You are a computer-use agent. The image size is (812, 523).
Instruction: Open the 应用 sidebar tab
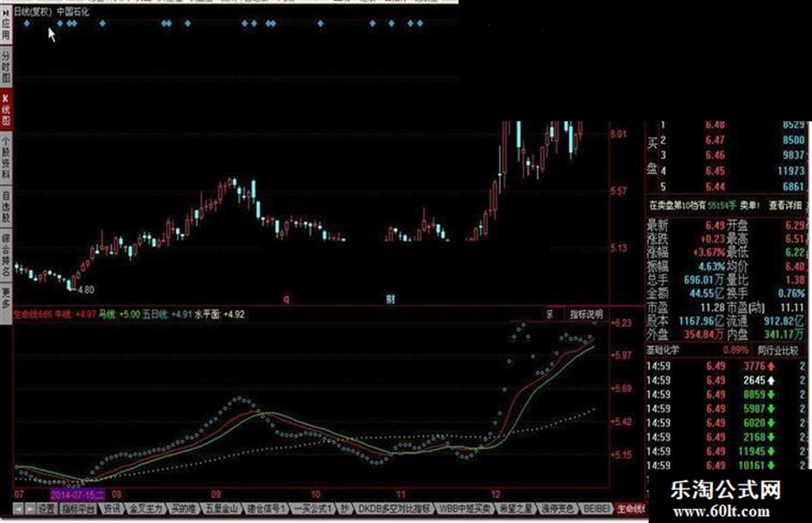pyautogui.click(x=6, y=26)
